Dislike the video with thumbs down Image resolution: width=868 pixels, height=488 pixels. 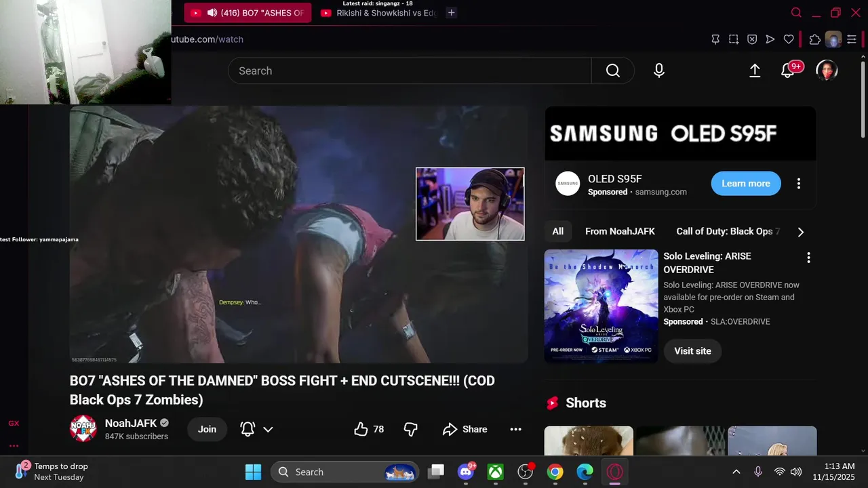pos(411,429)
